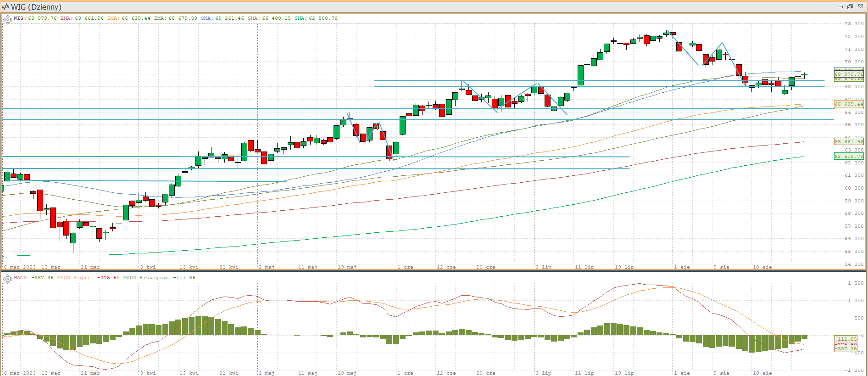868x376 pixels.
Task: Select the blue SMA 69 261.46 legend label
Action: pos(222,18)
